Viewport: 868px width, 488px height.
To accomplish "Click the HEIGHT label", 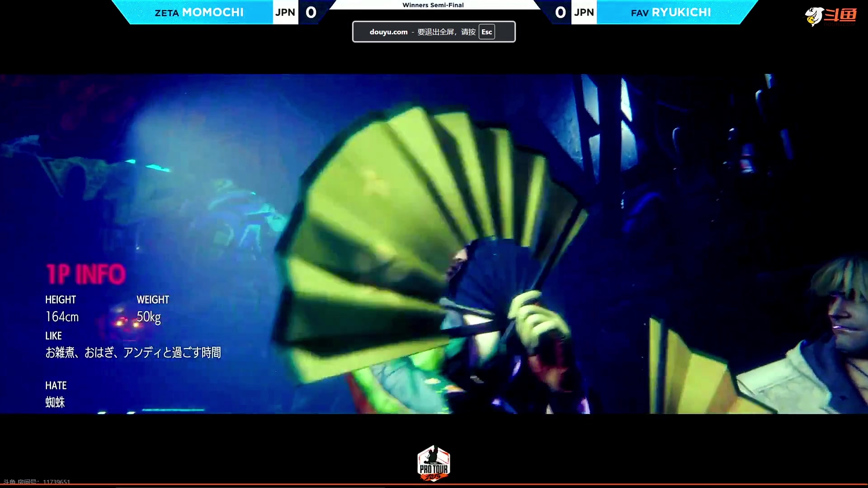I will [x=61, y=300].
